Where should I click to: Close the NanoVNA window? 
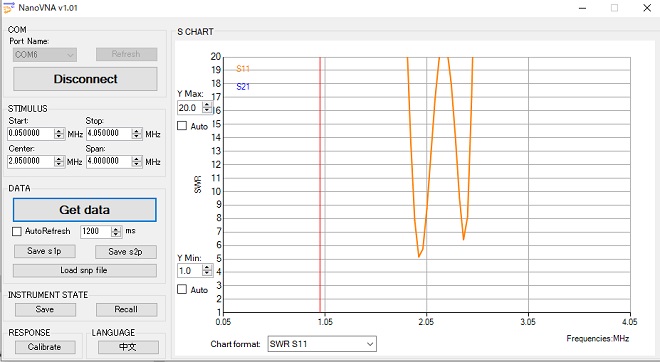click(x=647, y=8)
